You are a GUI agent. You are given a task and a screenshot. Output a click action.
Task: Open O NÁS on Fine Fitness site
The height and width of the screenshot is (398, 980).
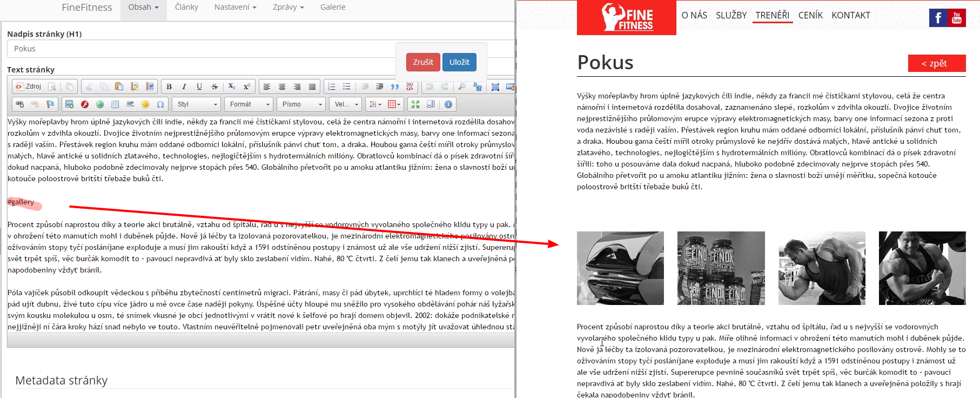click(x=694, y=15)
